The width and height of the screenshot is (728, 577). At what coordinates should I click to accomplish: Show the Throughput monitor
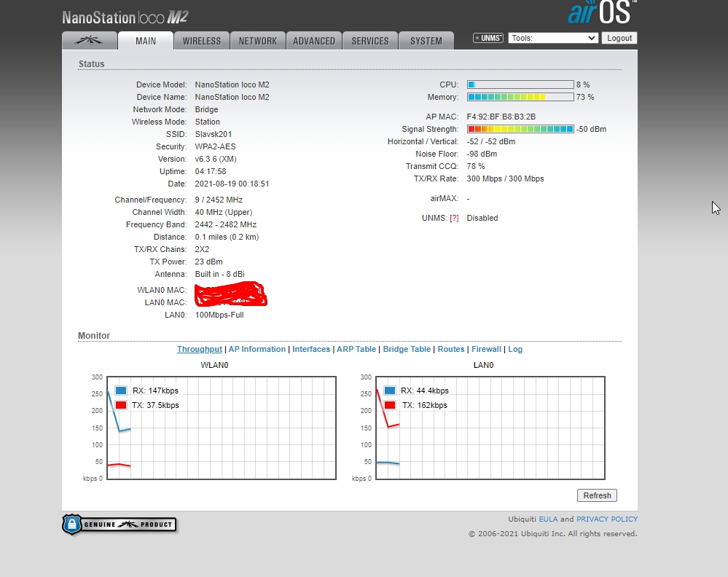(200, 349)
